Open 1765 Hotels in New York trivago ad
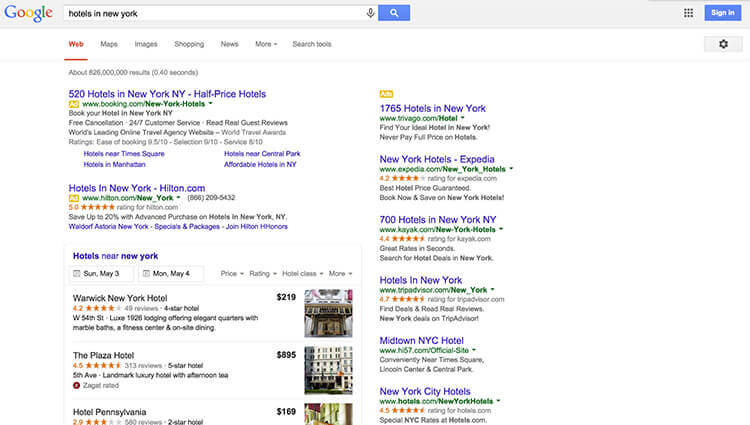 click(x=432, y=109)
